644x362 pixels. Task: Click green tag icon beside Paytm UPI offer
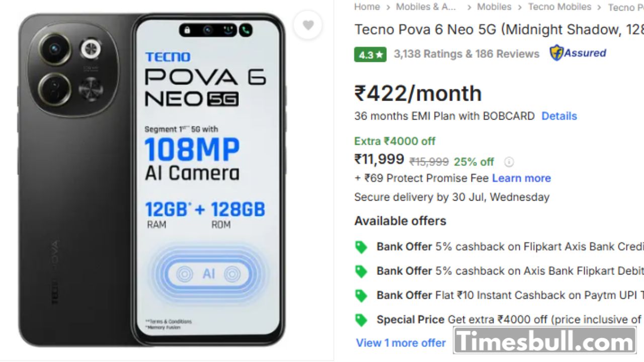[x=361, y=296]
